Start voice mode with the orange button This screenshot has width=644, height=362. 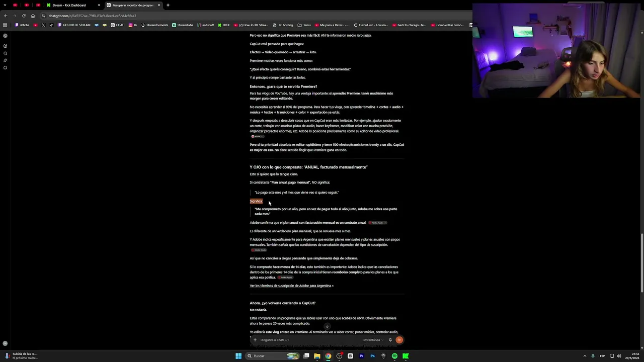(x=399, y=340)
